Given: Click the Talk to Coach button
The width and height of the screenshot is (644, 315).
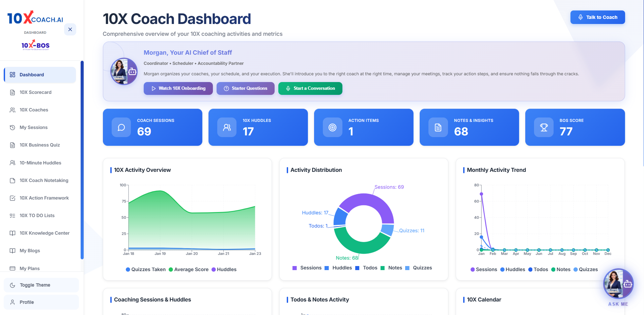Looking at the screenshot, I should pyautogui.click(x=597, y=17).
